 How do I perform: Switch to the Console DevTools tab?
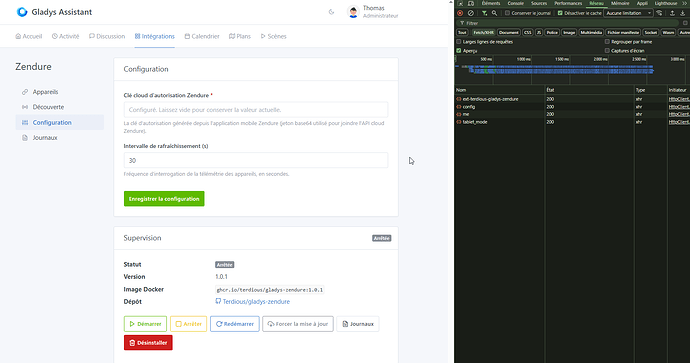pyautogui.click(x=516, y=3)
